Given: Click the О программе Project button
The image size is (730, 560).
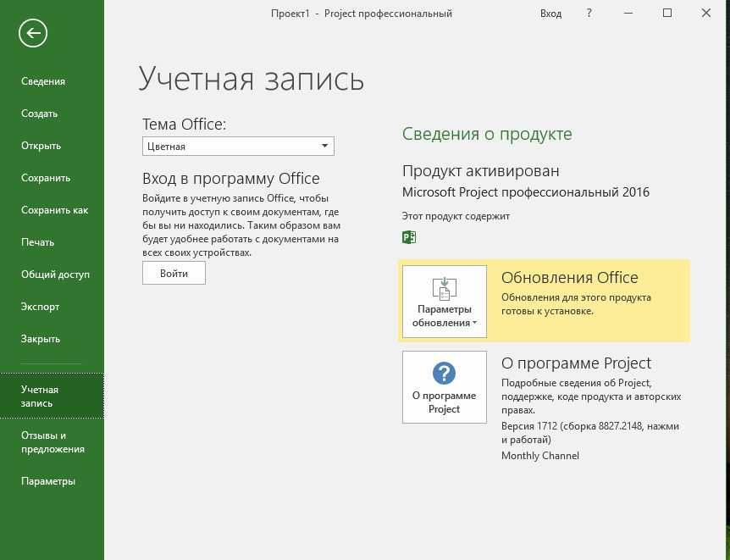Looking at the screenshot, I should [445, 387].
